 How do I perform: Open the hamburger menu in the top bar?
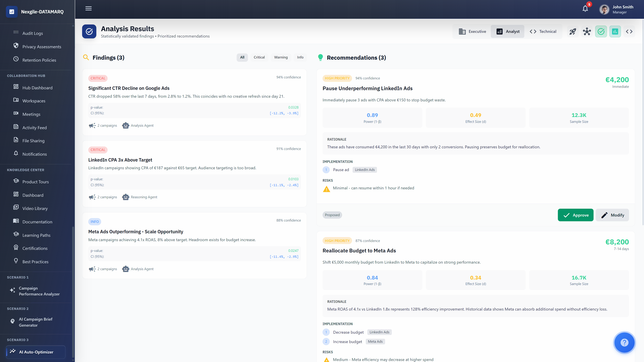[89, 8]
